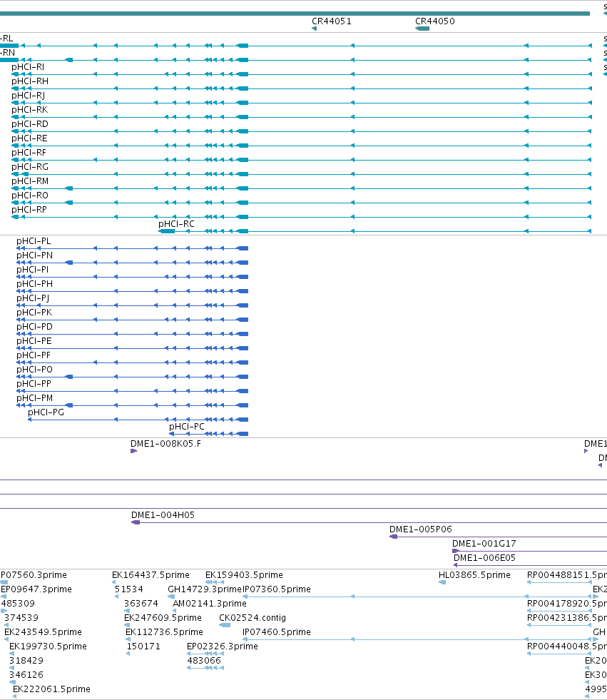The width and height of the screenshot is (607, 700).
Task: Click transcript label pHCl-RC
Action: [x=176, y=224]
